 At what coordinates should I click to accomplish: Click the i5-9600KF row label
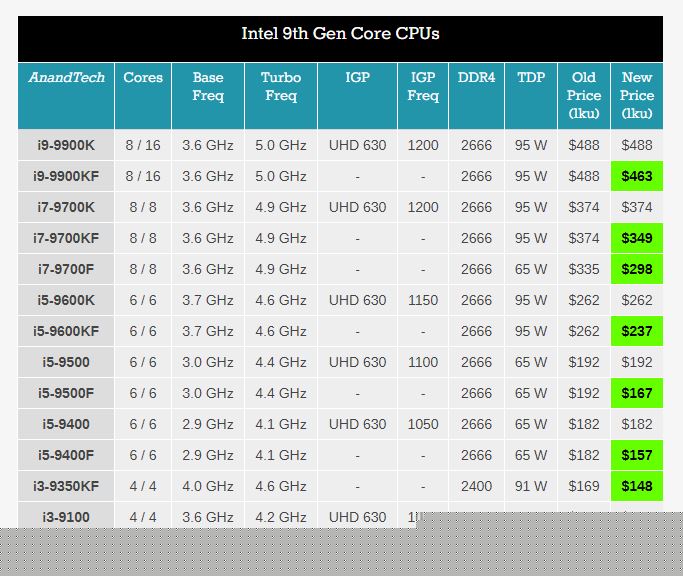coord(66,331)
